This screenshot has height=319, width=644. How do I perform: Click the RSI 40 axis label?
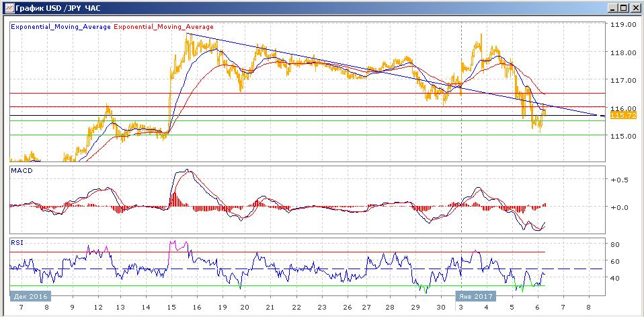click(x=614, y=278)
